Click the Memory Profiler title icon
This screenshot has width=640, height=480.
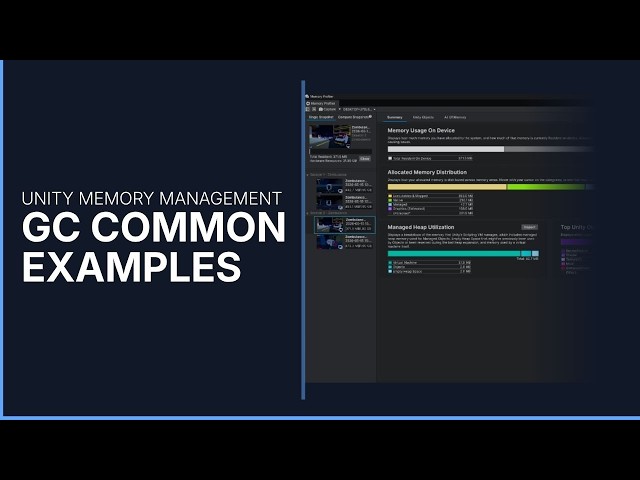[307, 97]
